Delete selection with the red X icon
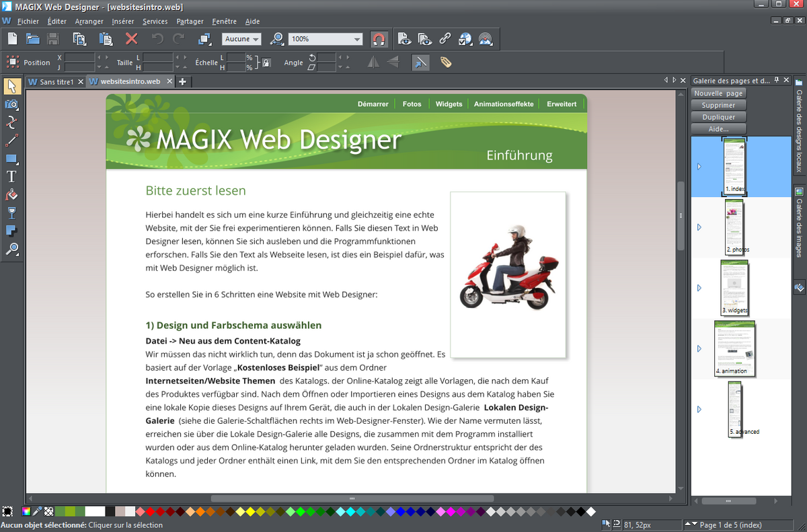 pos(132,39)
